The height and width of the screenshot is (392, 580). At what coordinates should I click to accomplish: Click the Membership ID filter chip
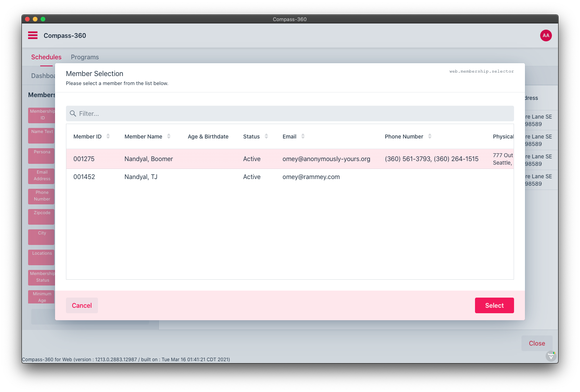[x=41, y=115]
